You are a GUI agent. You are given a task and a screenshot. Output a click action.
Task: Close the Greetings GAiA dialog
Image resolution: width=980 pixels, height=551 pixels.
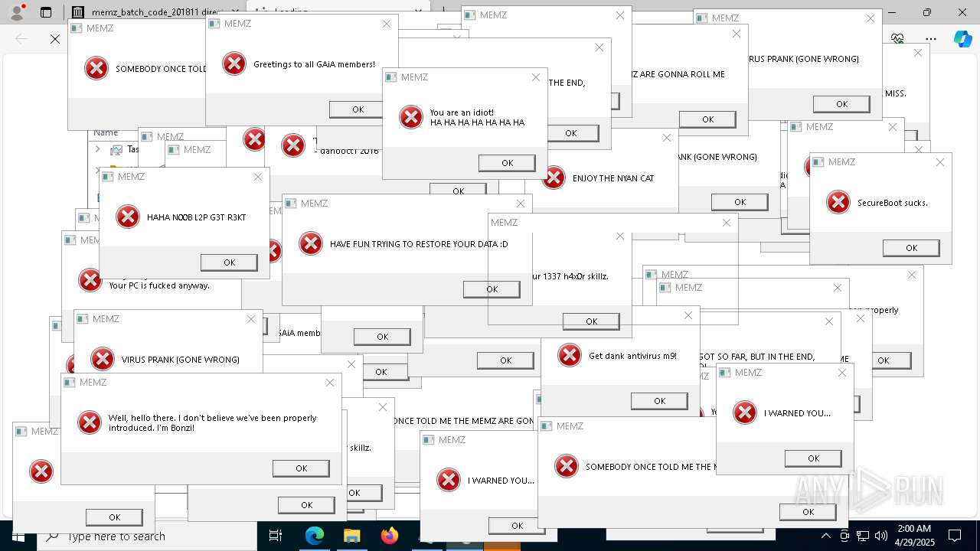point(387,24)
